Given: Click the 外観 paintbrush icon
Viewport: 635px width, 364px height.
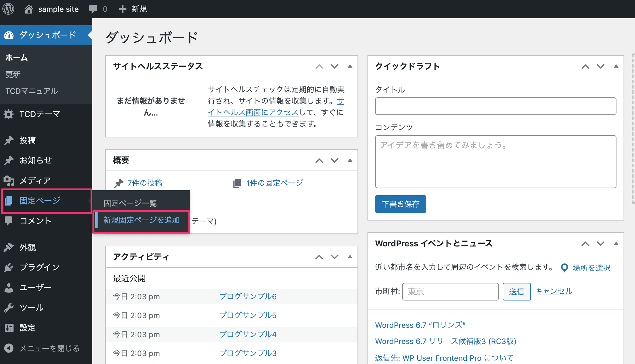Looking at the screenshot, I should (x=9, y=248).
